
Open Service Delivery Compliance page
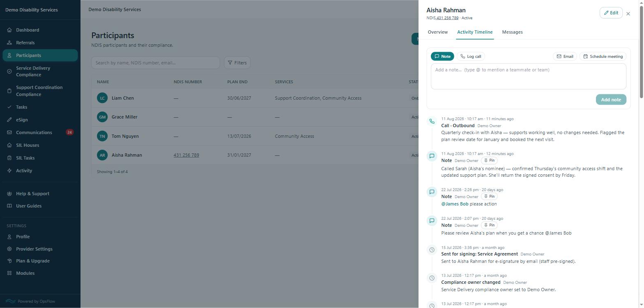point(40,71)
